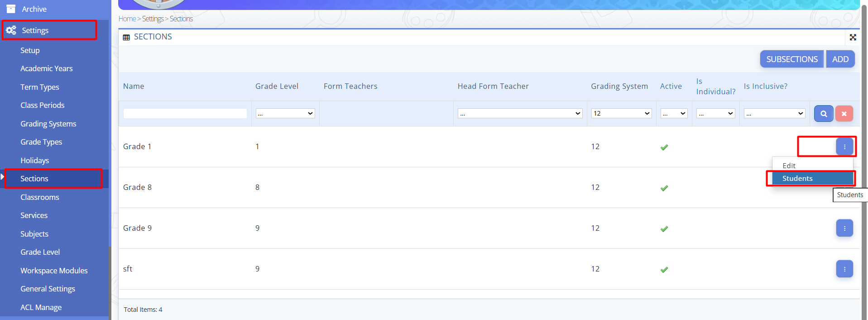Click the Archive icon in sidebar
The width and height of the screenshot is (868, 320).
11,9
